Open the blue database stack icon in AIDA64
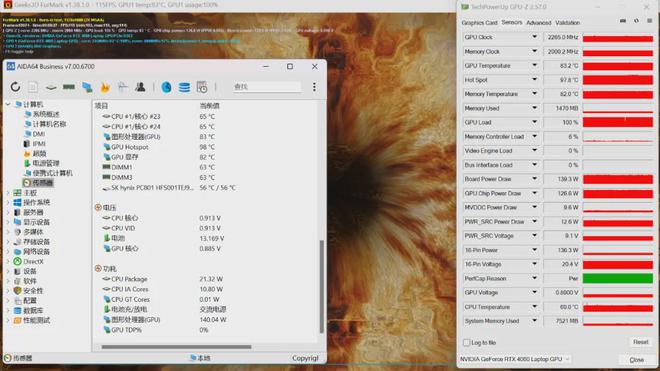Image resolution: width=660 pixels, height=371 pixels. point(184,87)
